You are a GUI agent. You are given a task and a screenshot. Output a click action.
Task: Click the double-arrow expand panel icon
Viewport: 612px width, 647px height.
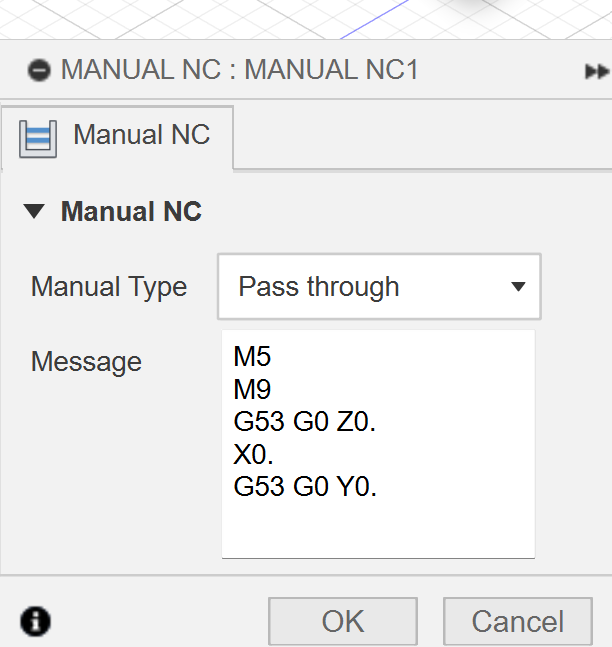(597, 71)
